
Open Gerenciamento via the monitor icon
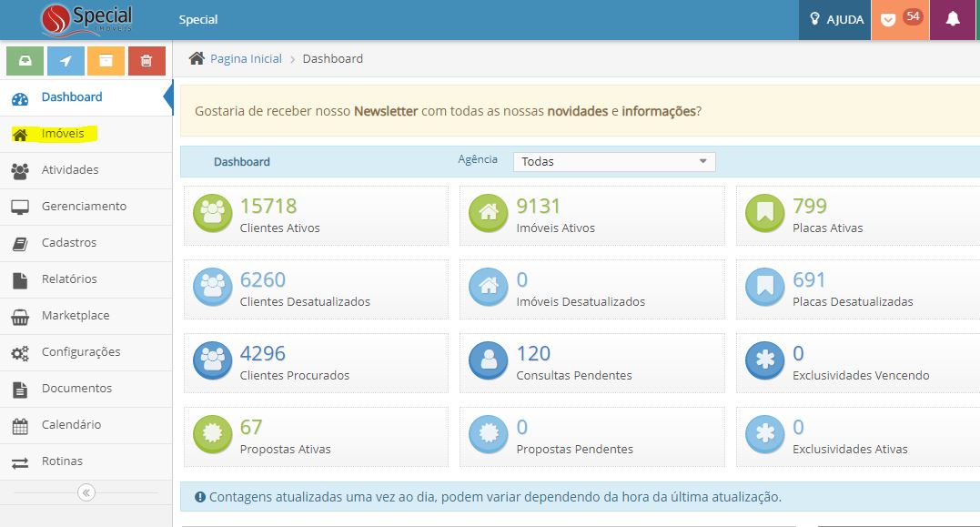20,207
